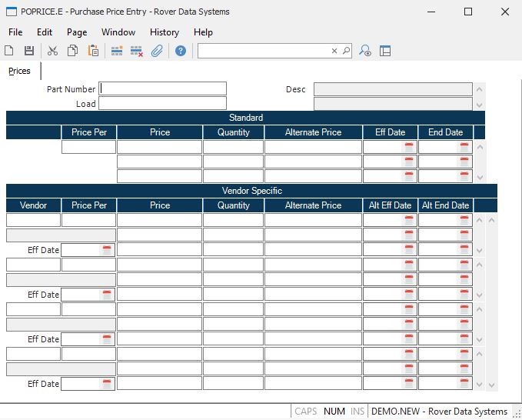Open calendar for first Alt End Date
Viewport: 522px width, 420px height.
tap(464, 220)
